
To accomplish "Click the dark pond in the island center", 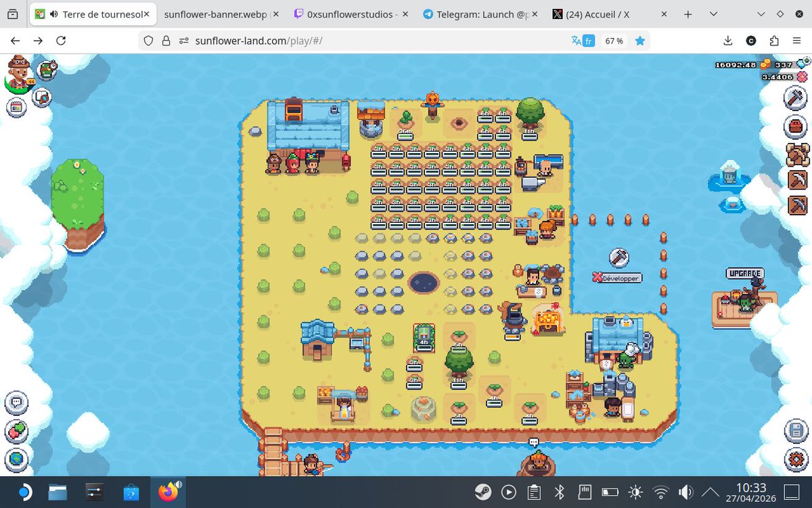I will click(425, 281).
